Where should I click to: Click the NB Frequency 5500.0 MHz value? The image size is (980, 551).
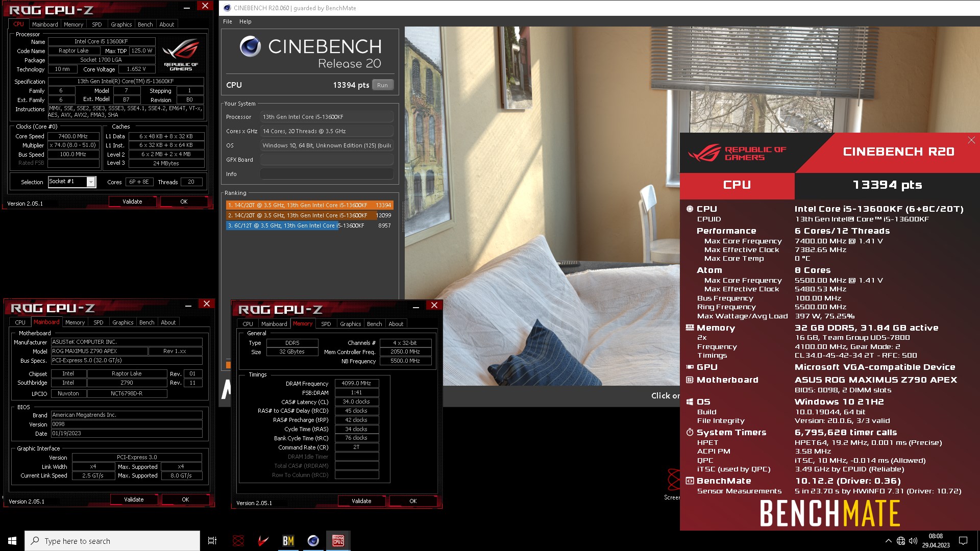(405, 361)
